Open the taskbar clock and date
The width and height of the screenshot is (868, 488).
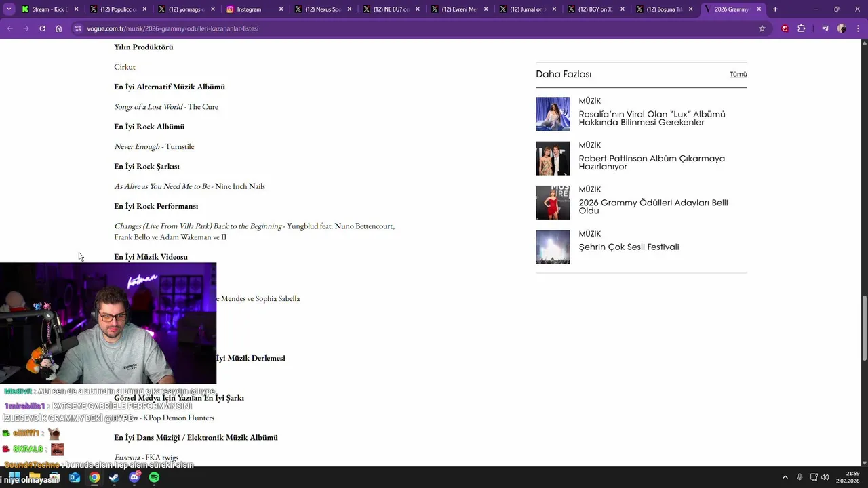tap(848, 477)
